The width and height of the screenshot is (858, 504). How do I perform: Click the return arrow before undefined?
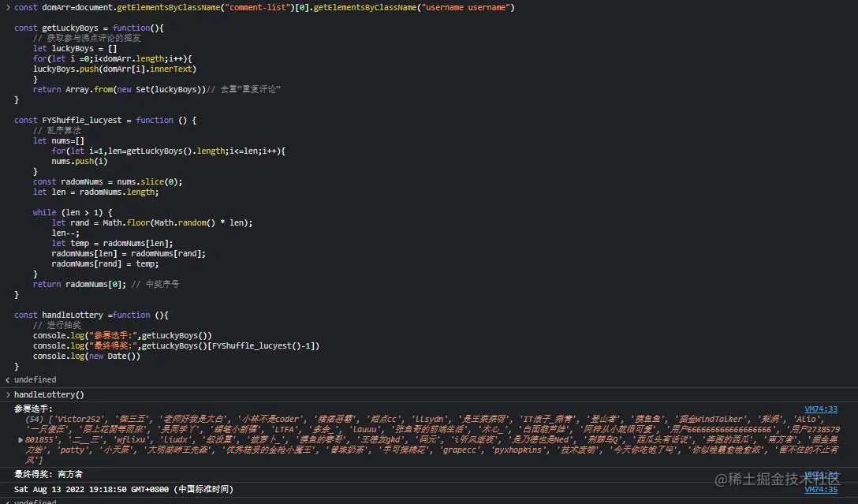point(8,380)
